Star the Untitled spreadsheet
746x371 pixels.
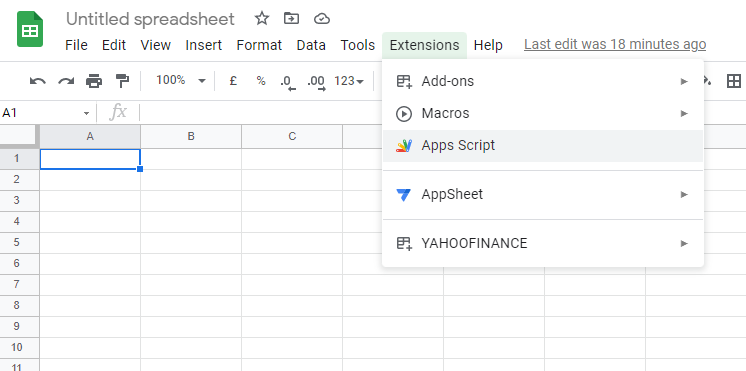tap(262, 19)
